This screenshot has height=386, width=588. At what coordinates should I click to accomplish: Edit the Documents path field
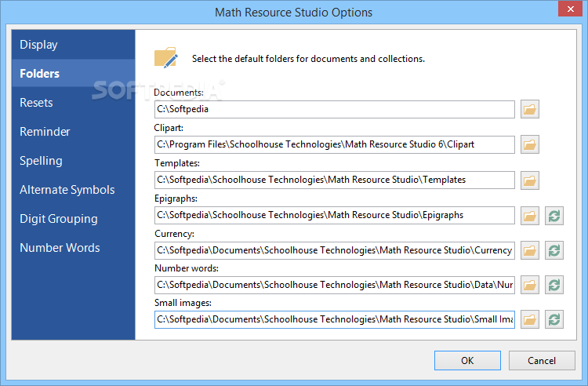point(335,109)
